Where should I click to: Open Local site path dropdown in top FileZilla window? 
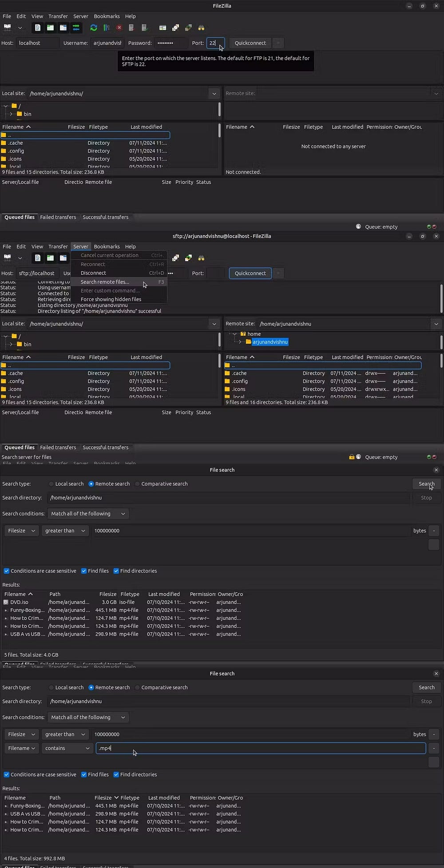click(x=214, y=94)
